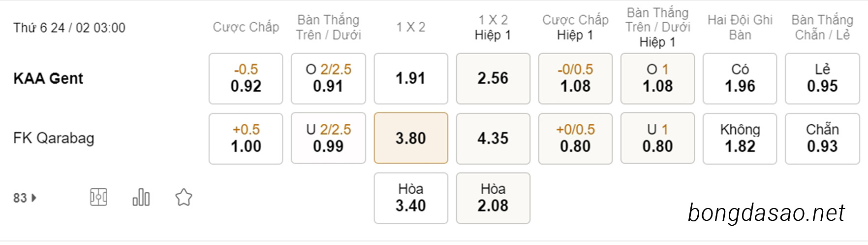The height and width of the screenshot is (245, 868).
Task: Choose first half FK Qarabag odds 4.35
Action: coord(493,139)
